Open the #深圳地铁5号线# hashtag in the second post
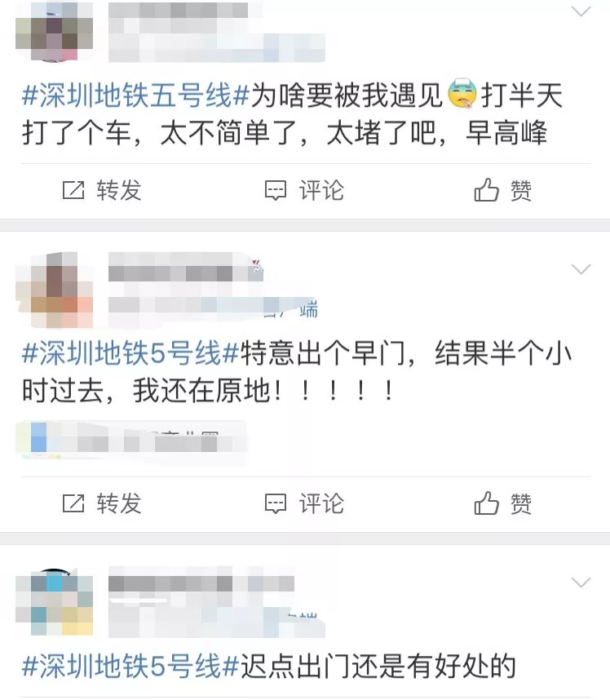This screenshot has width=610, height=700. click(130, 353)
